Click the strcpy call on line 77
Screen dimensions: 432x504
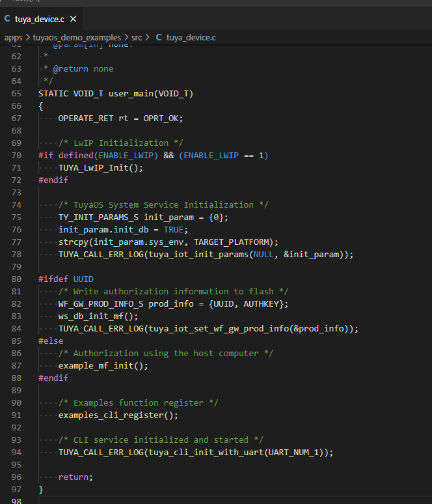pos(74,242)
